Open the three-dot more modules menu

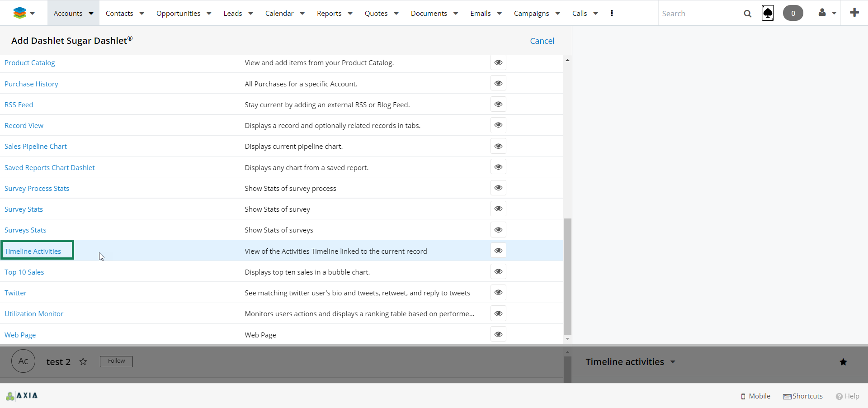coord(612,13)
